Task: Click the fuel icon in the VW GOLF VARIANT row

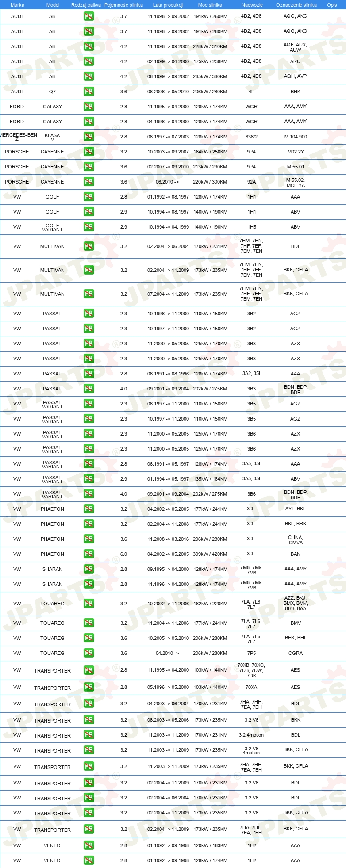Action: 88,227
